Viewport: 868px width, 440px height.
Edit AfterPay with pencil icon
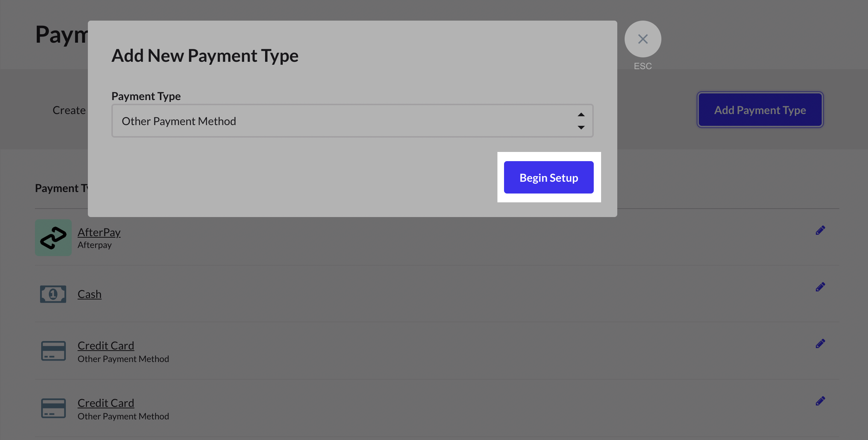pyautogui.click(x=820, y=231)
